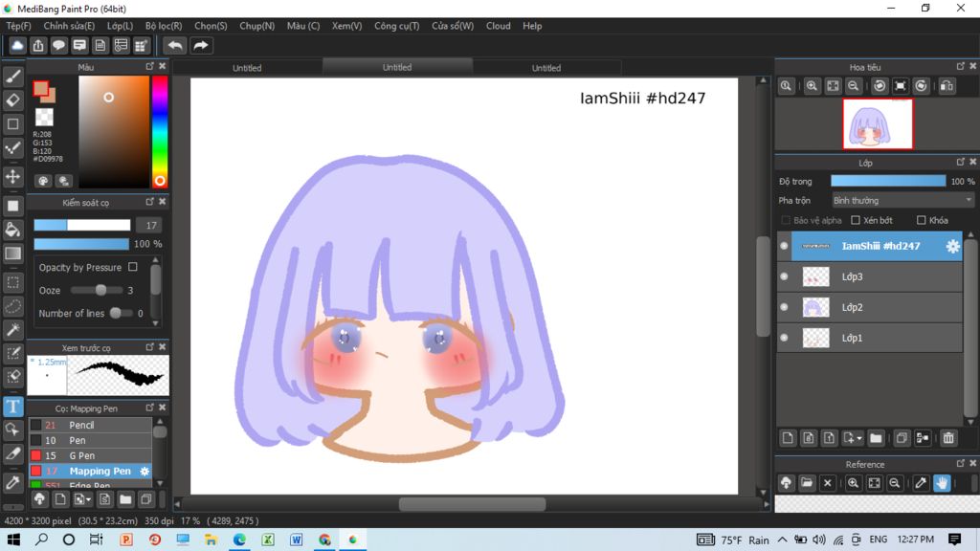Screen dimensions: 980x551
Task: Undock the Reference panel
Action: pyautogui.click(x=961, y=464)
